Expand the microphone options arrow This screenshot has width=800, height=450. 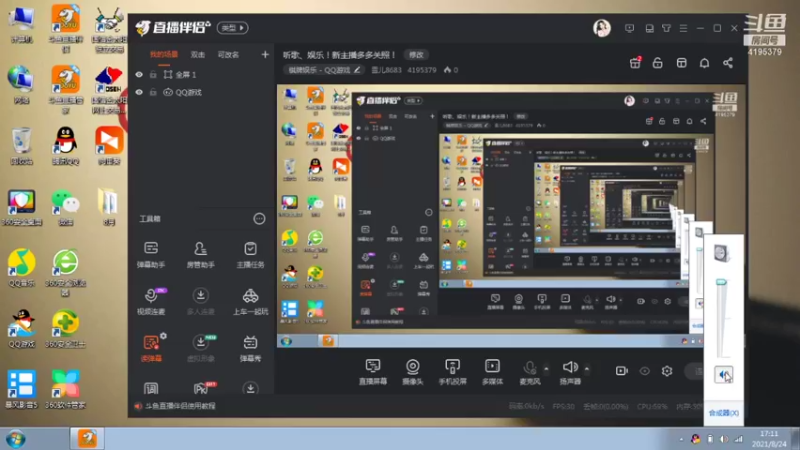tap(546, 368)
